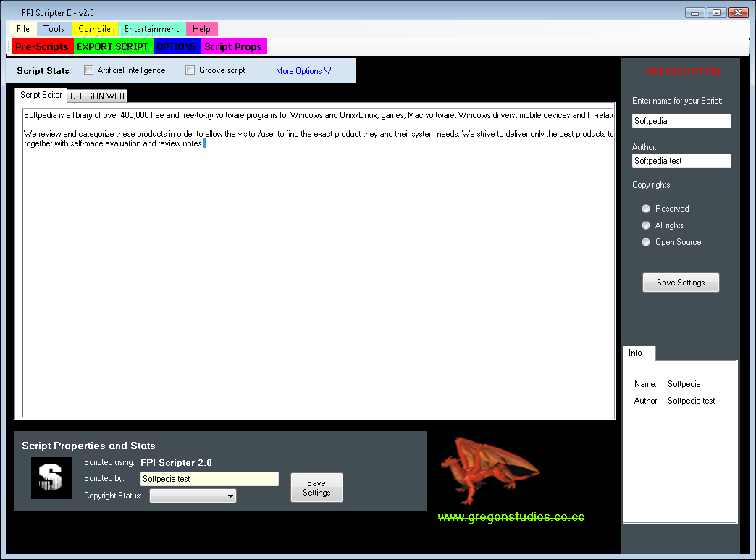
Task: Click the blue OPTIONS toolbar button
Action: click(177, 47)
